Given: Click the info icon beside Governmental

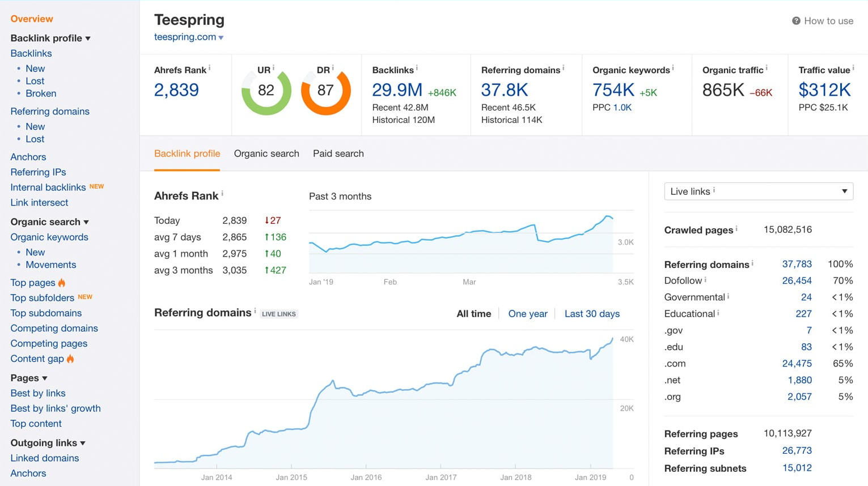Looking at the screenshot, I should point(729,296).
